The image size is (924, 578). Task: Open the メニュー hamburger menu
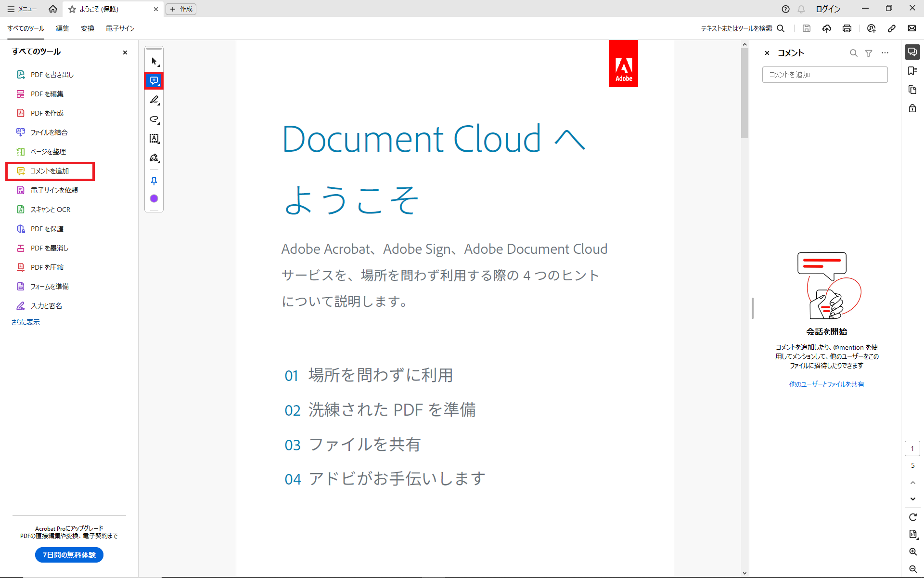point(22,9)
